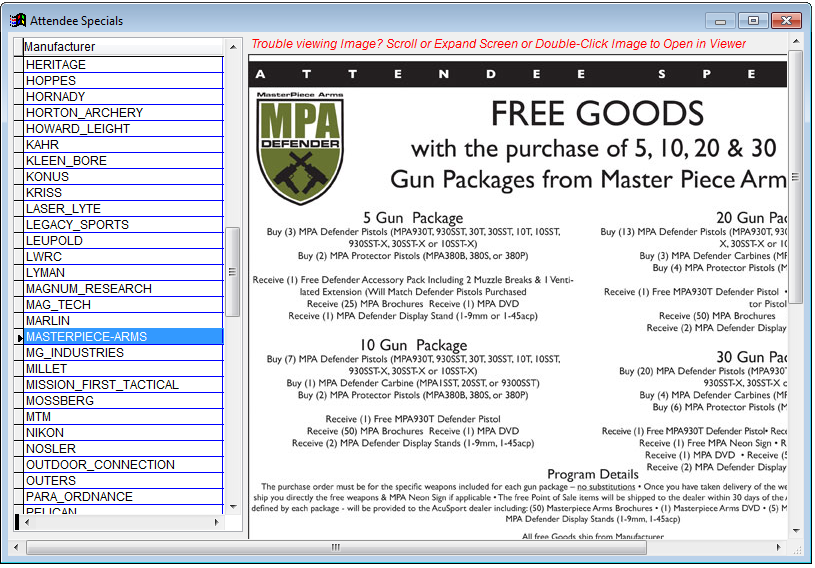Image resolution: width=815 pixels, height=568 pixels.
Task: Select LWRC manufacturer row
Action: (124, 257)
